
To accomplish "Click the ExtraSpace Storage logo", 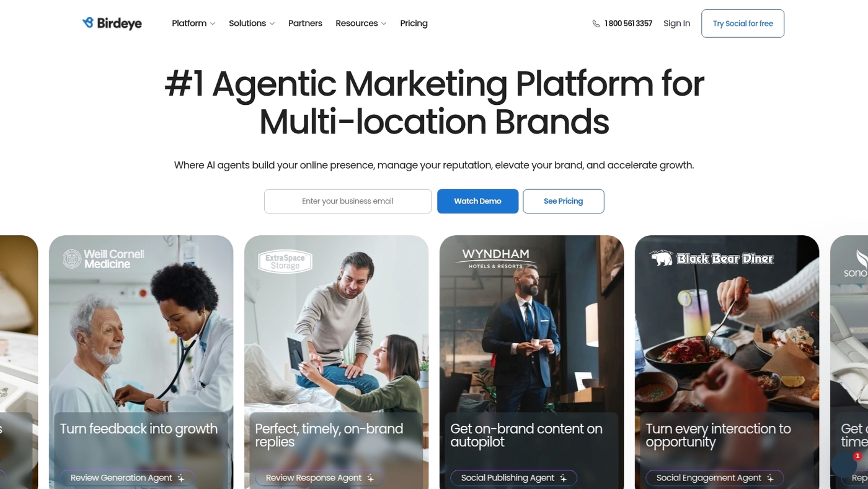I will 285,261.
